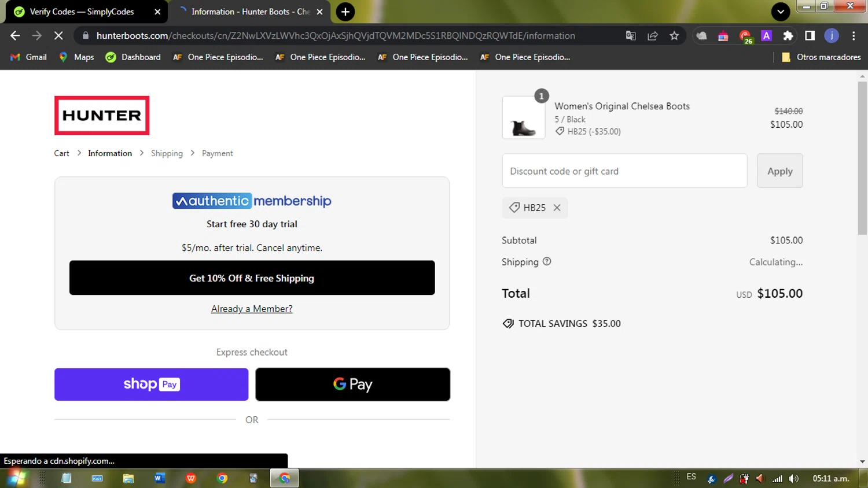
Task: Remove the HB25 discount code
Action: pyautogui.click(x=557, y=208)
